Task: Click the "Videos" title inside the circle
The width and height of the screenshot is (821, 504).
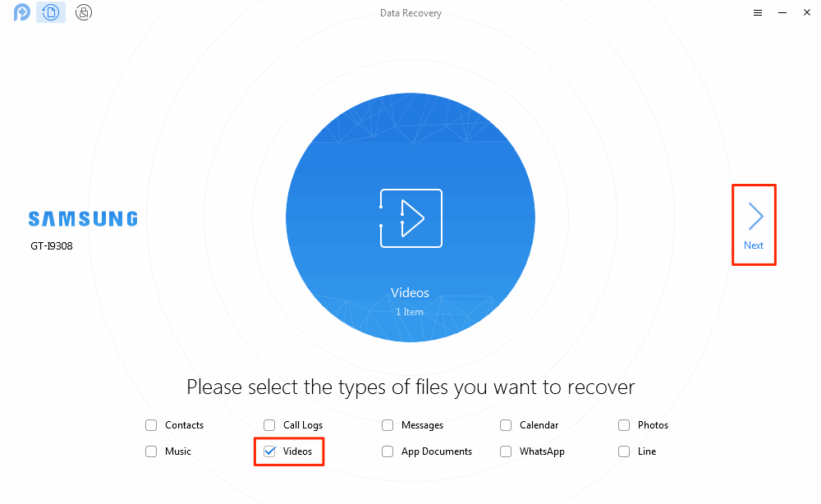Action: [410, 293]
